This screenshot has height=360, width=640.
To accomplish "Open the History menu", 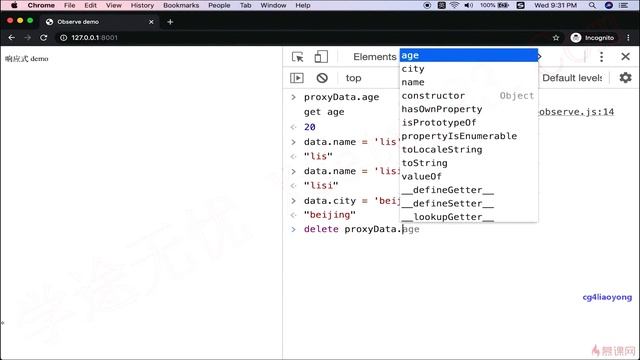I will pyautogui.click(x=142, y=5).
